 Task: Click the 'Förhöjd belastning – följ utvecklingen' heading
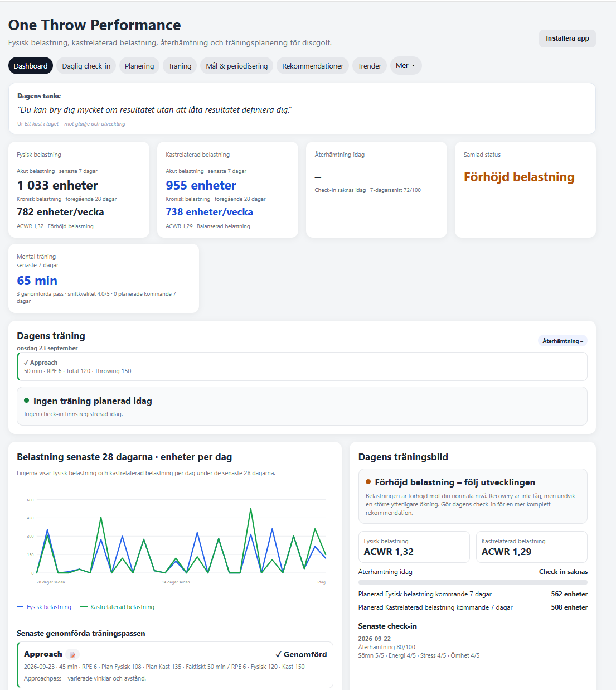tap(455, 482)
